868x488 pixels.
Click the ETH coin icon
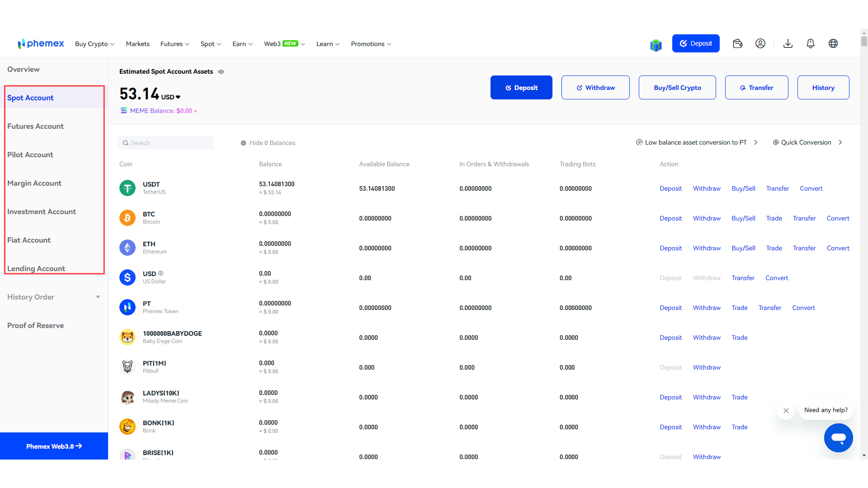127,248
